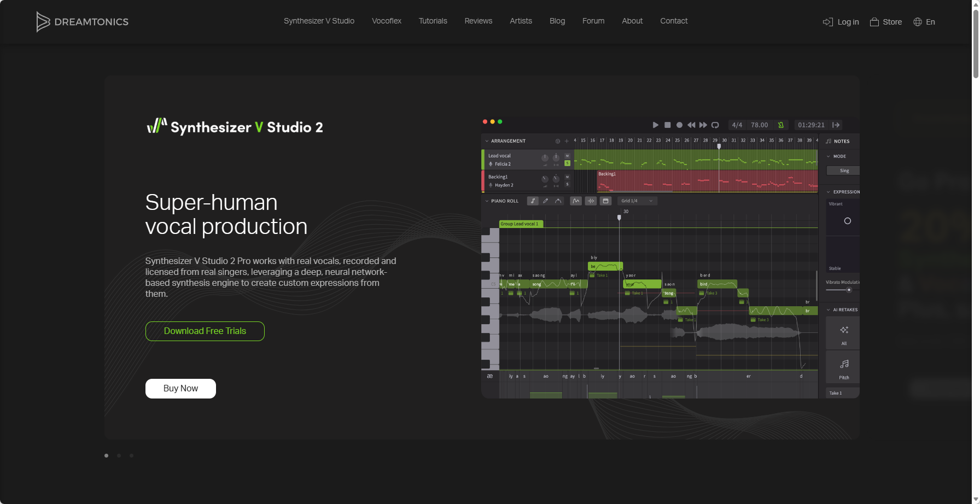This screenshot has width=980, height=504.
Task: Toggle waveform display icon in piano roll
Action: [x=591, y=201]
